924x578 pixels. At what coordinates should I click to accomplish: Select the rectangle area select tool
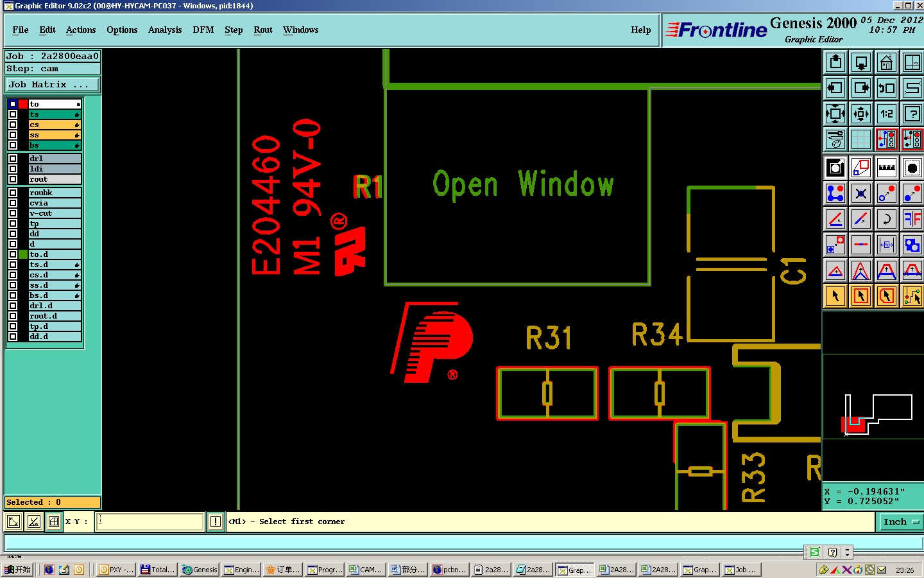[x=861, y=296]
